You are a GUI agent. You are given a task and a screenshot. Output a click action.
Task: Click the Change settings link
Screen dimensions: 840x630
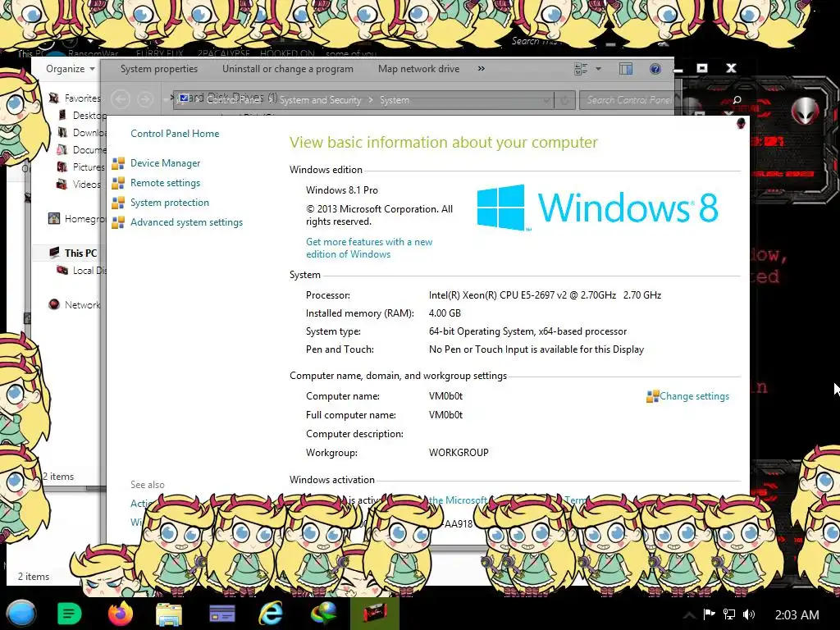pos(694,396)
